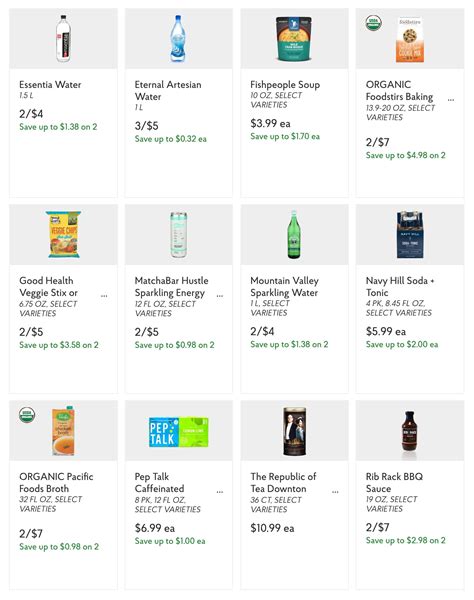Open the Navy Hill Soda four-pack image
Image resolution: width=474 pixels, height=600 pixels.
coord(410,234)
